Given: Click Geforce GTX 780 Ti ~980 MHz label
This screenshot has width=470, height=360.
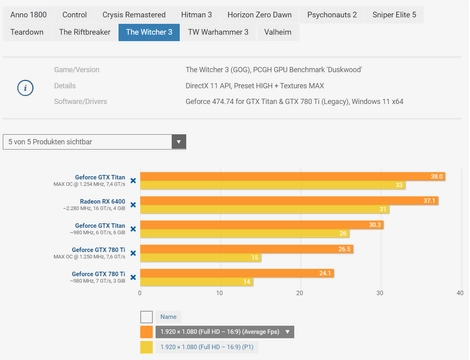Looking at the screenshot, I should pos(98,274).
